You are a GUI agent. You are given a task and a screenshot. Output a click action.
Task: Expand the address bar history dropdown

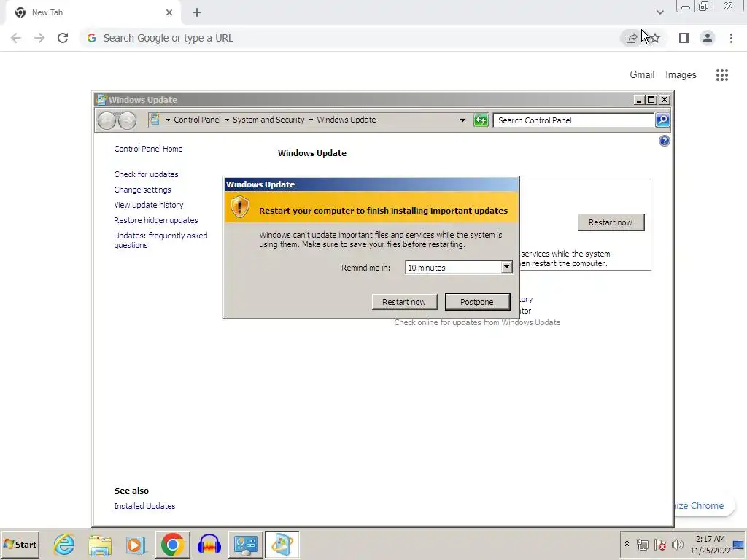462,120
